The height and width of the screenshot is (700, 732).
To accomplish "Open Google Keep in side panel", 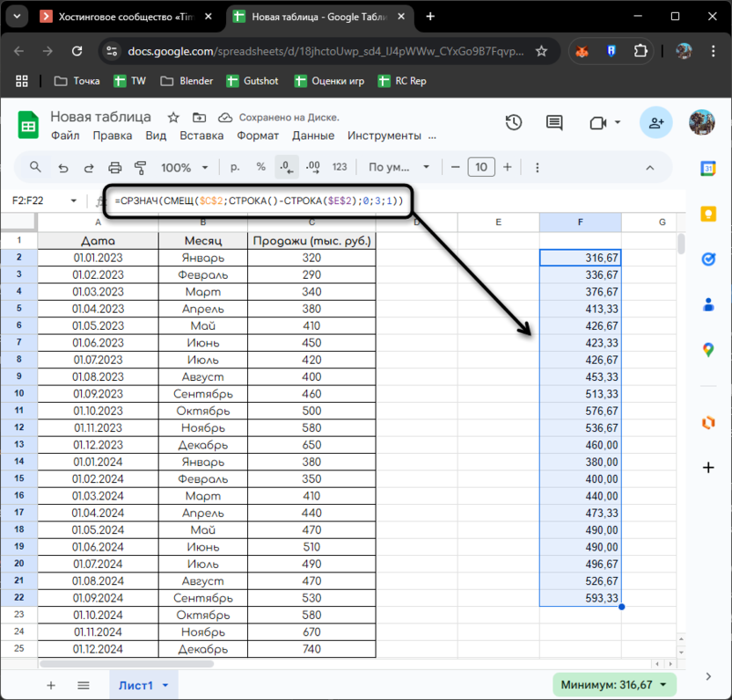I will click(x=708, y=214).
